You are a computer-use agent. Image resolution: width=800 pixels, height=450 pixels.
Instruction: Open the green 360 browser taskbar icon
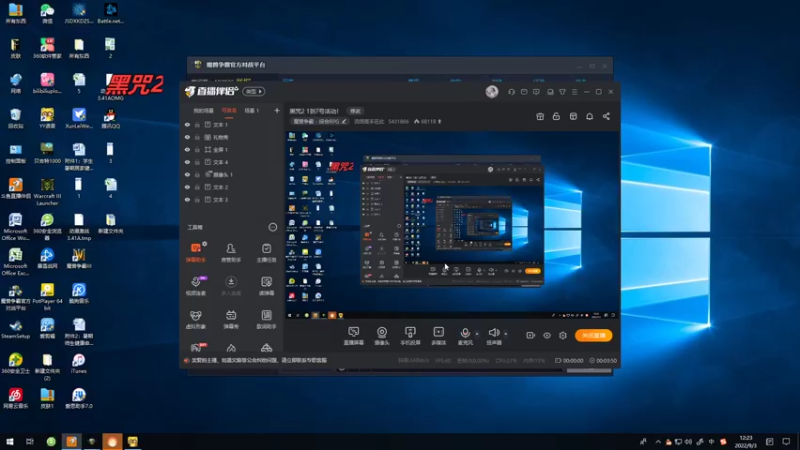pyautogui.click(x=51, y=441)
